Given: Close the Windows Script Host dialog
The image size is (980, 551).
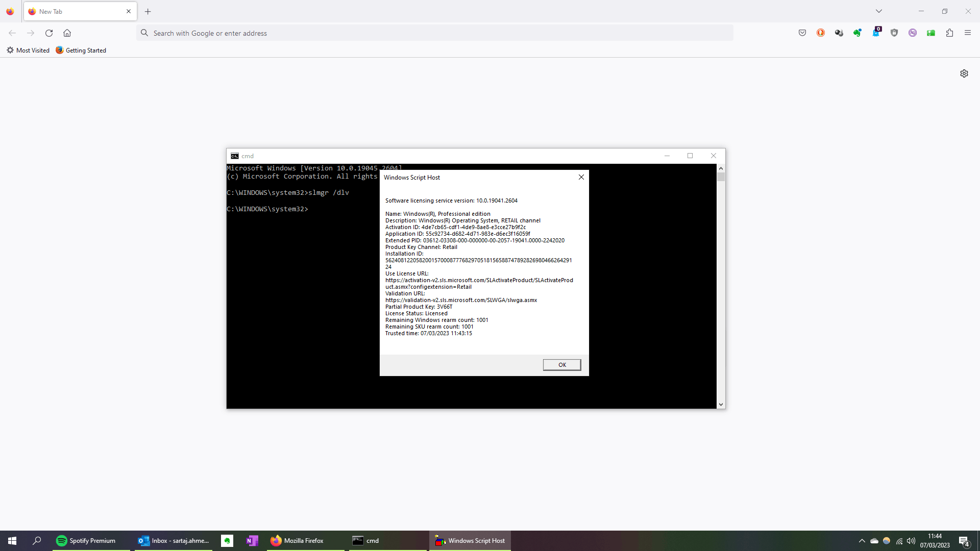Looking at the screenshot, I should (581, 177).
